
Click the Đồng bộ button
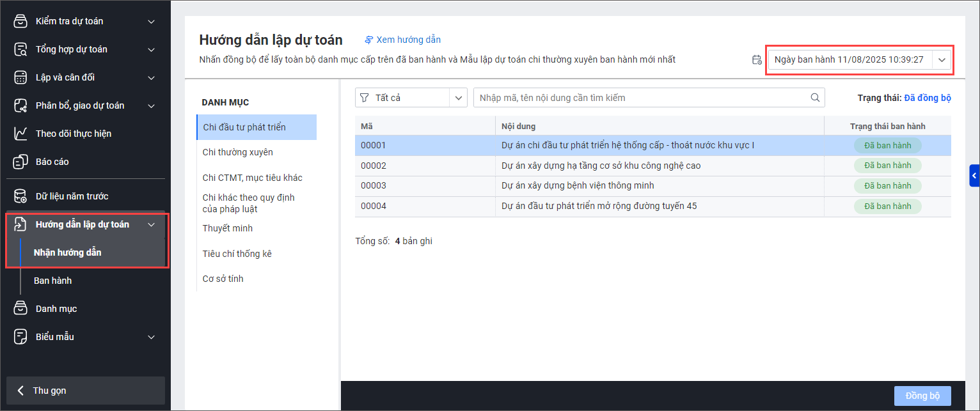click(x=922, y=396)
